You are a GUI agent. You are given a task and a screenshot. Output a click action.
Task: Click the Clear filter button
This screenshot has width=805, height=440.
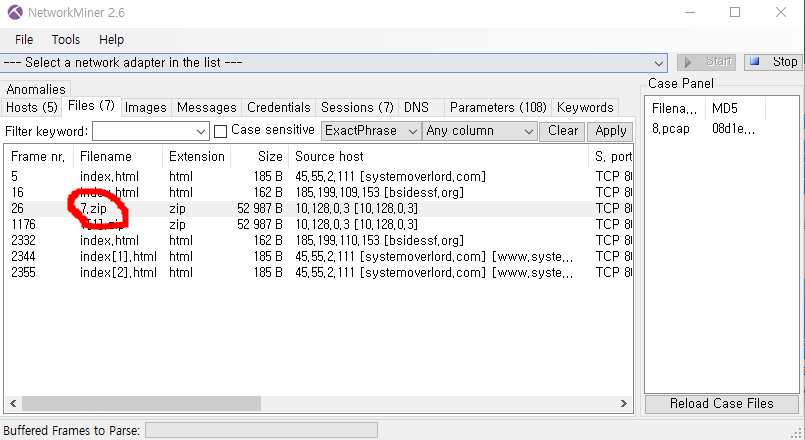562,131
